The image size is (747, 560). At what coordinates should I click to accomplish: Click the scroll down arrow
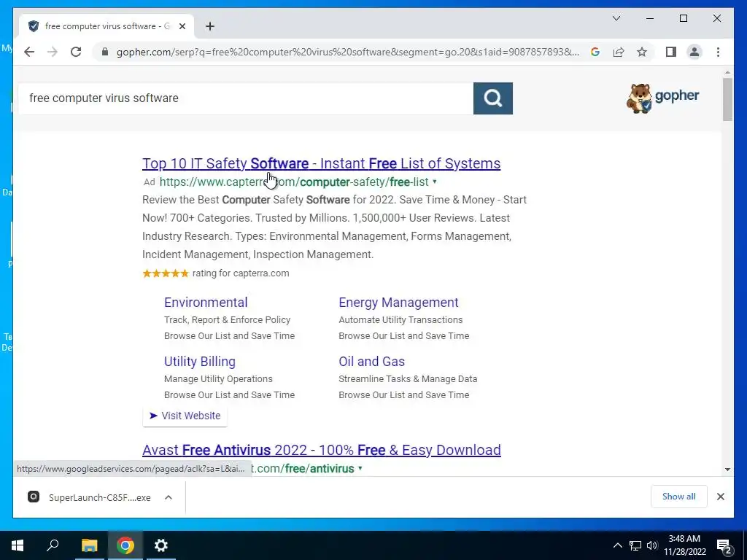[x=727, y=470]
